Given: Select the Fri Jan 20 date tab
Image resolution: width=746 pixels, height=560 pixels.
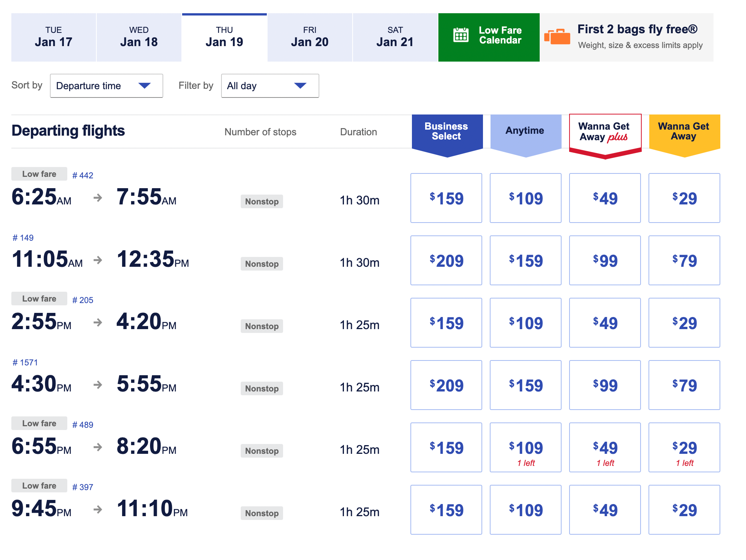Looking at the screenshot, I should [310, 37].
